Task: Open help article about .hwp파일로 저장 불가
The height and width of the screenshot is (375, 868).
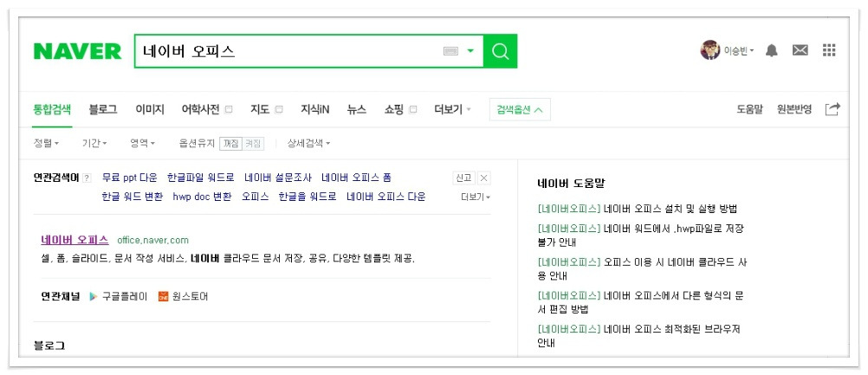Action: point(640,235)
